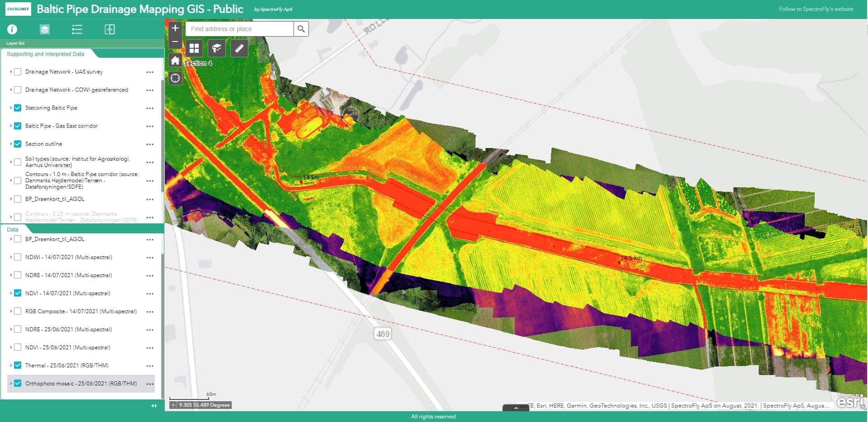Open the Legend list icon

[x=77, y=29]
